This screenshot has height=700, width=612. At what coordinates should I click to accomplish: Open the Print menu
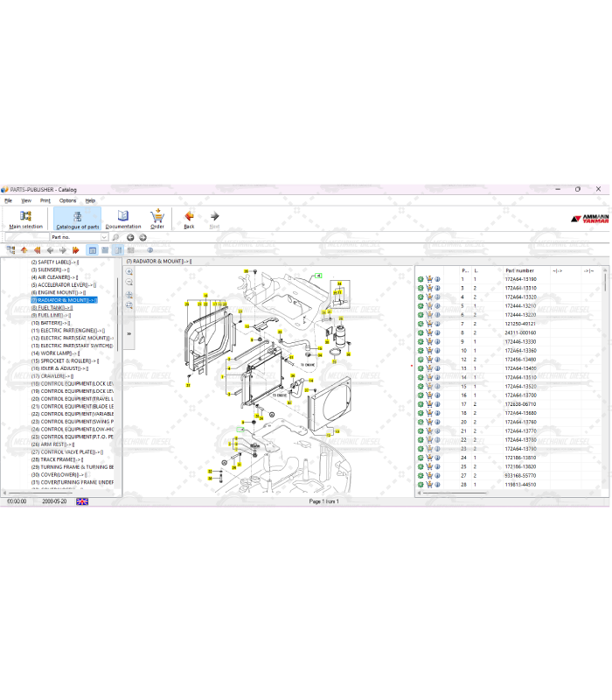[45, 200]
